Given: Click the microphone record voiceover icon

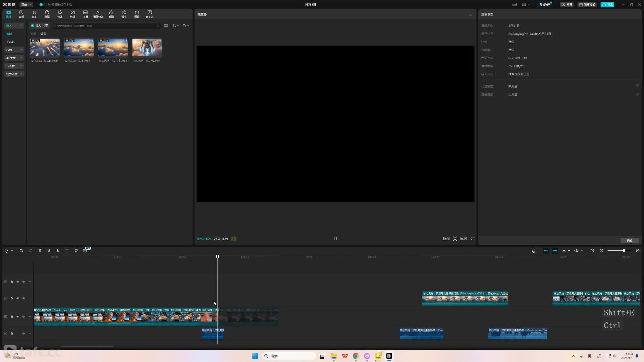Looking at the screenshot, I should 533,251.
